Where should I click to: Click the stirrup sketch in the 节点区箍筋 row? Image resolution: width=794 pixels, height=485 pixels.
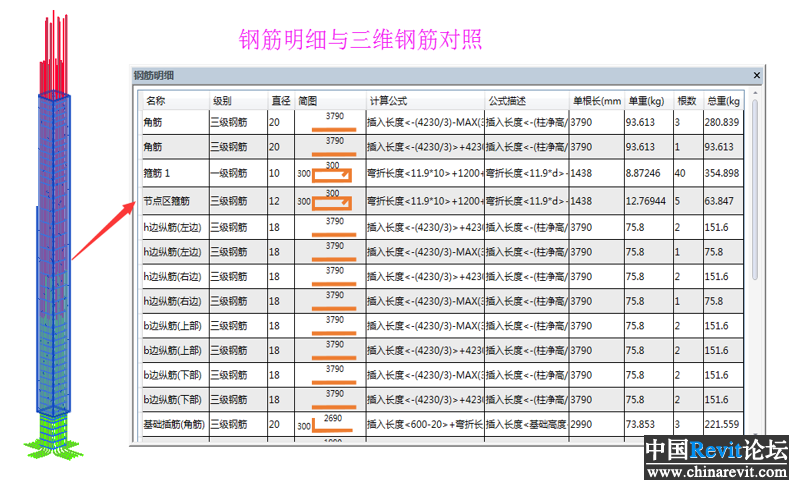tap(332, 203)
